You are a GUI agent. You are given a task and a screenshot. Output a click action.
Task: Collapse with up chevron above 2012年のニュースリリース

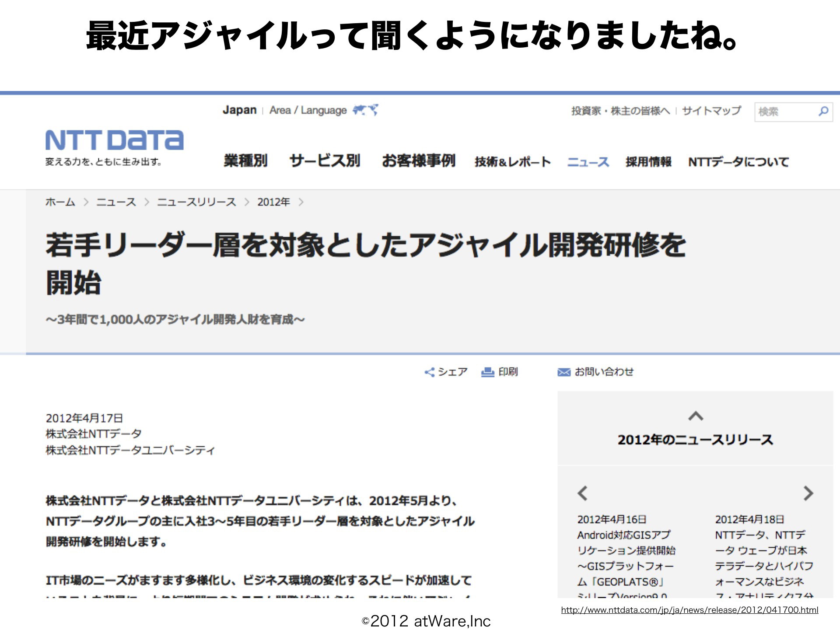pyautogui.click(x=696, y=416)
